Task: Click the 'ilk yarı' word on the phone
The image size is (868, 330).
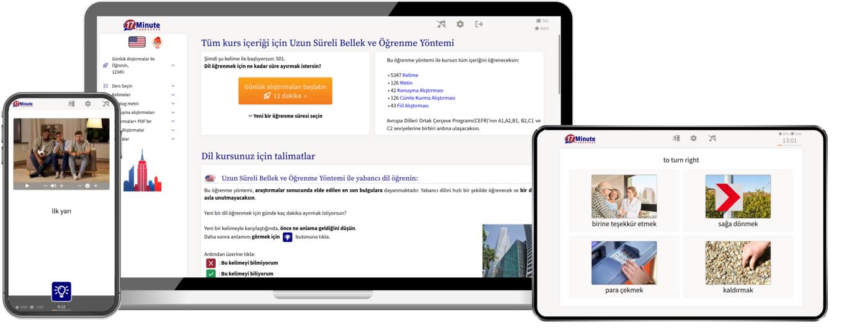Action: tap(61, 212)
